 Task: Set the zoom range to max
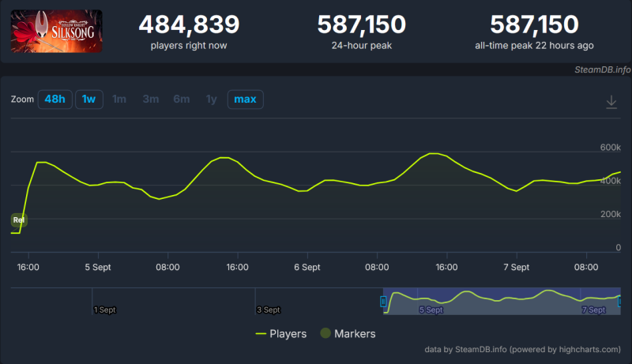(245, 99)
